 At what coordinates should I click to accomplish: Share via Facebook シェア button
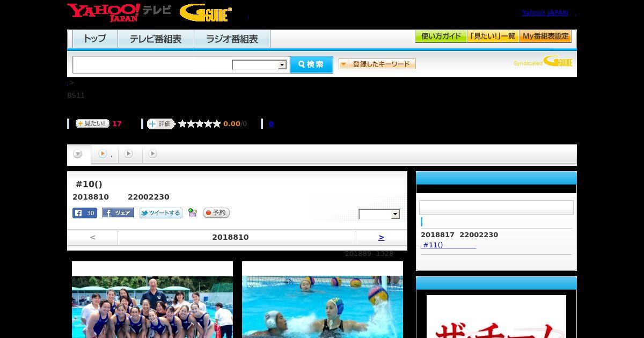[118, 213]
